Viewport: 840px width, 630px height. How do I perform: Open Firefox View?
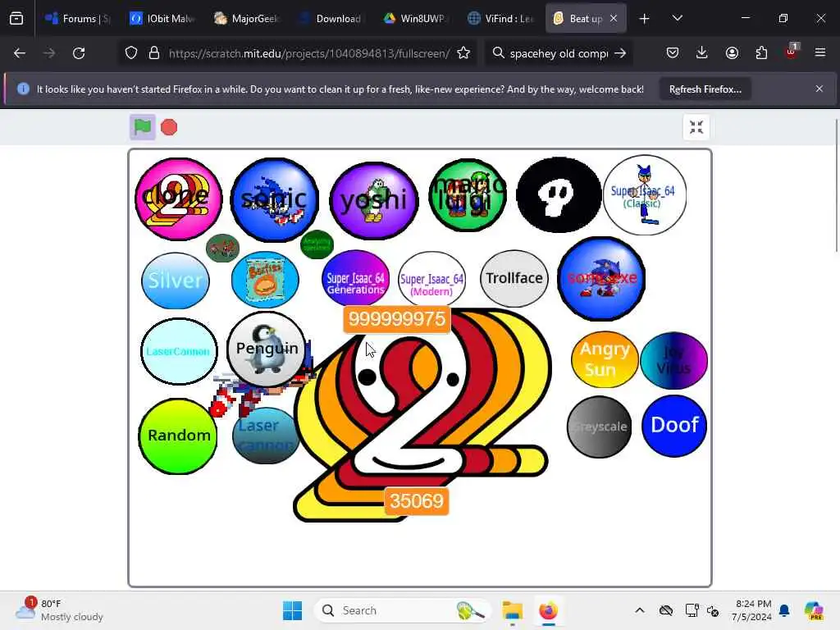pos(16,19)
